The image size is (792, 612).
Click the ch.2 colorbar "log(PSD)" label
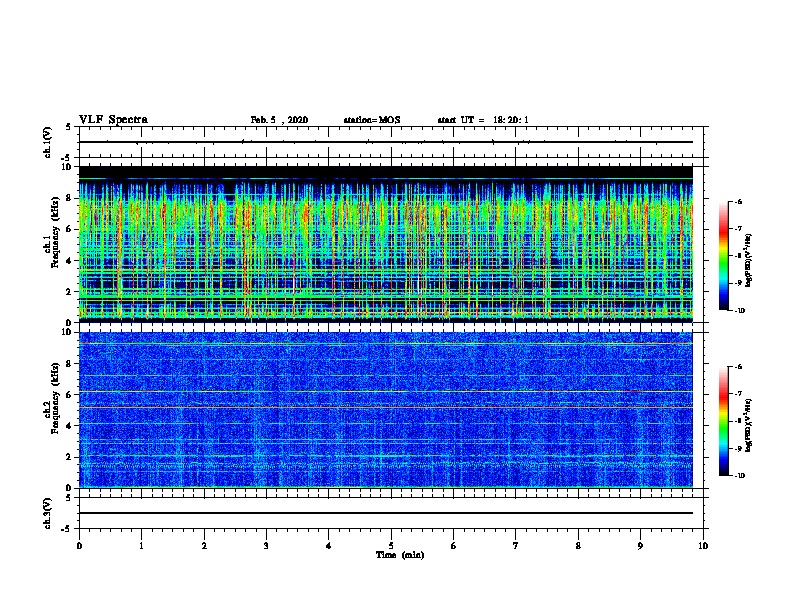(x=749, y=425)
